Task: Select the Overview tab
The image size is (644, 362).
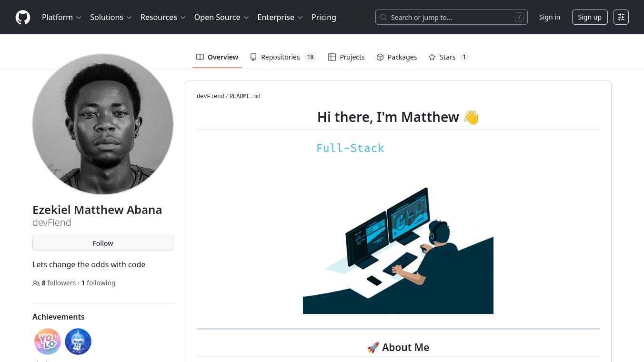Action: click(x=217, y=57)
